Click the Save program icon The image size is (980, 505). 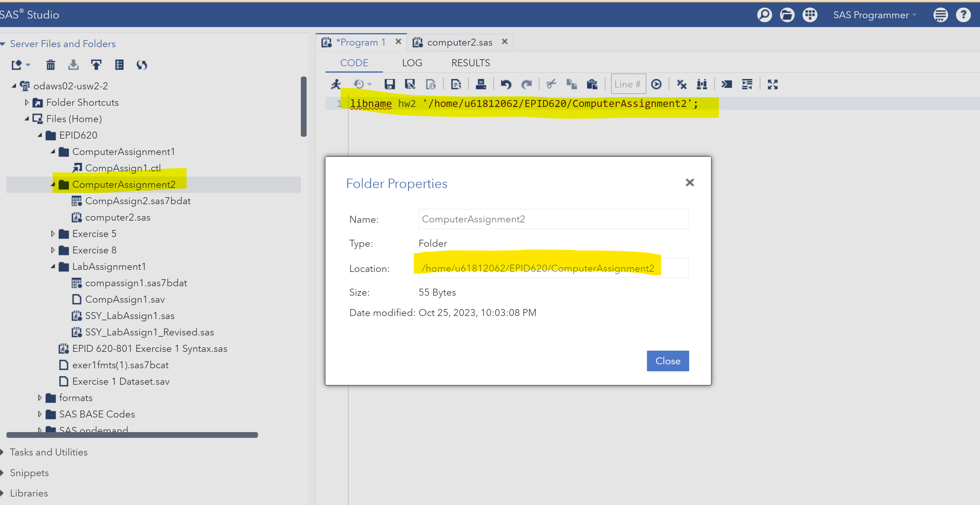[390, 84]
